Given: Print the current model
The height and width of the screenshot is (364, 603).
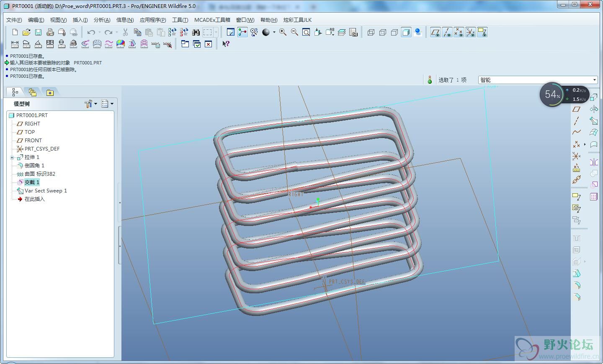Looking at the screenshot, I should coord(50,32).
